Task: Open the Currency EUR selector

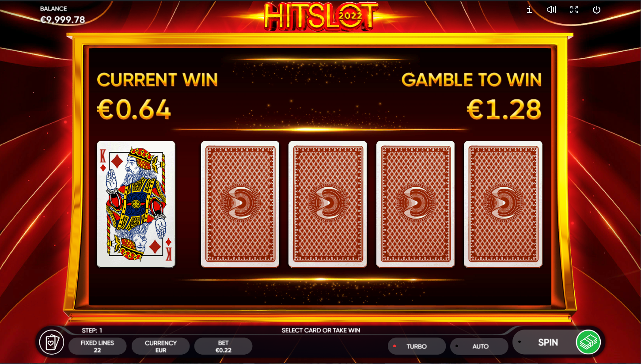Action: pos(161,346)
